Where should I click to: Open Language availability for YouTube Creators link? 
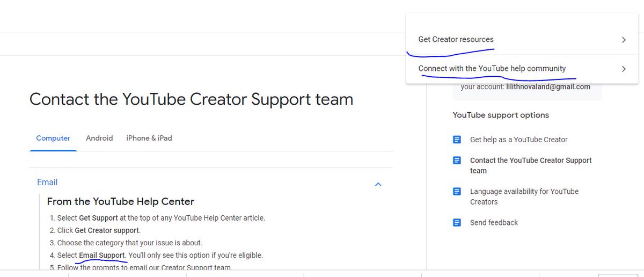(524, 196)
